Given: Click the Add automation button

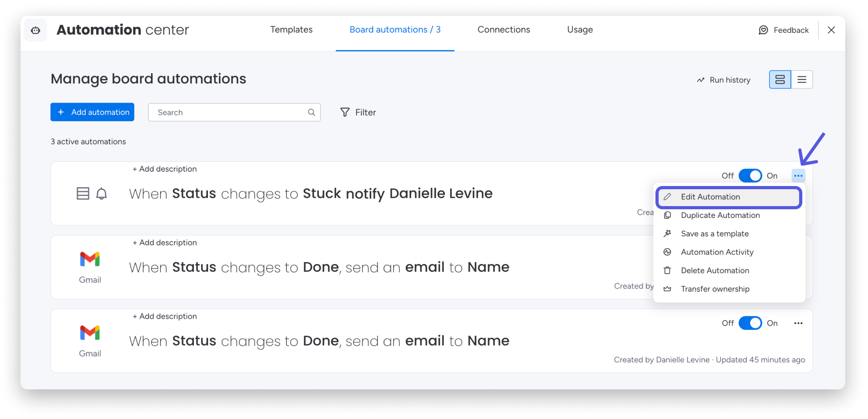Looking at the screenshot, I should (92, 112).
